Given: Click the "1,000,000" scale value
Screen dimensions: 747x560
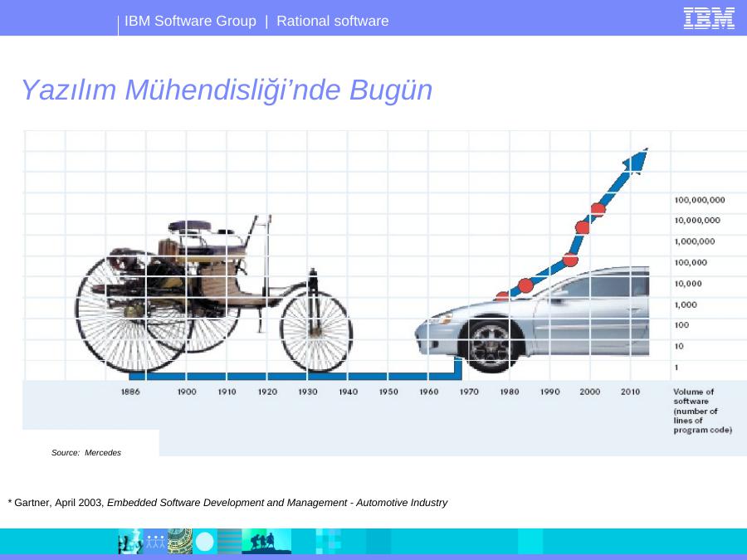Looking at the screenshot, I should point(695,241).
